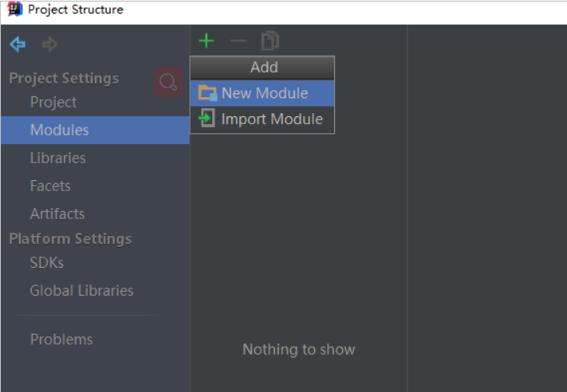The width and height of the screenshot is (567, 392).
Task: Open the SDKs platform settings
Action: point(46,263)
